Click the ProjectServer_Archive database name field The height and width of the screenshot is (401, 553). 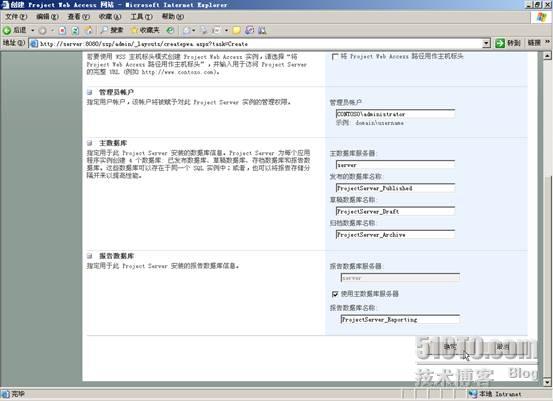coord(395,235)
